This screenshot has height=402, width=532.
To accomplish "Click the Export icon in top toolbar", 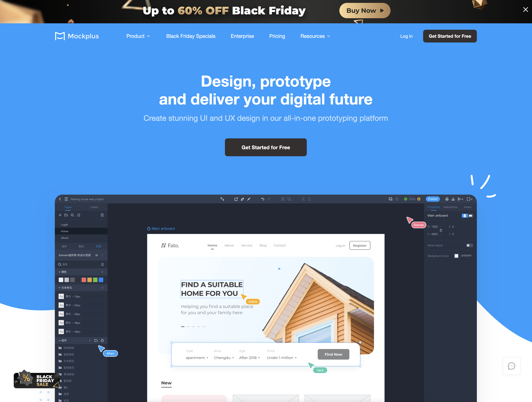I will tap(453, 199).
